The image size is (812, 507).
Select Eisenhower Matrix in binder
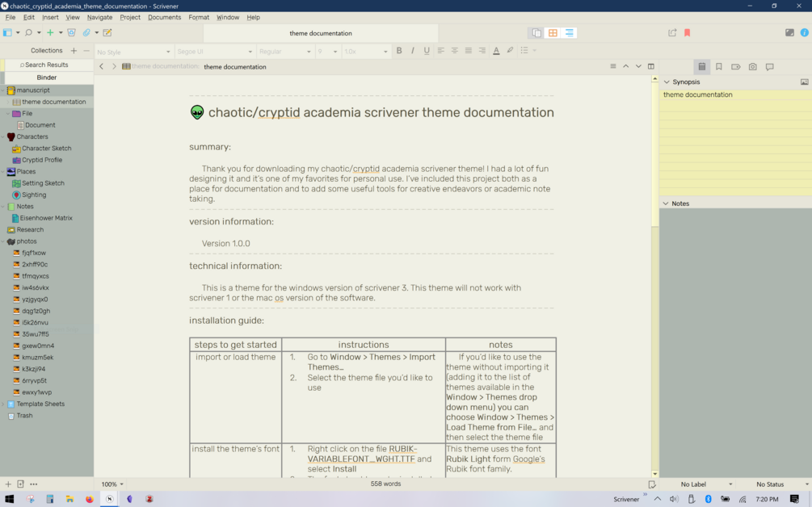[46, 218]
